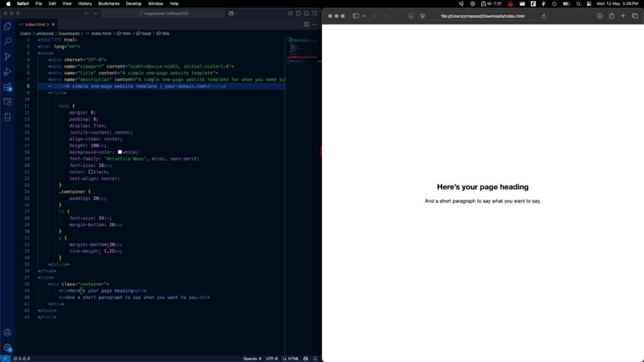This screenshot has width=644, height=362.
Task: Open the Run and Debug view
Action: coord(8,72)
